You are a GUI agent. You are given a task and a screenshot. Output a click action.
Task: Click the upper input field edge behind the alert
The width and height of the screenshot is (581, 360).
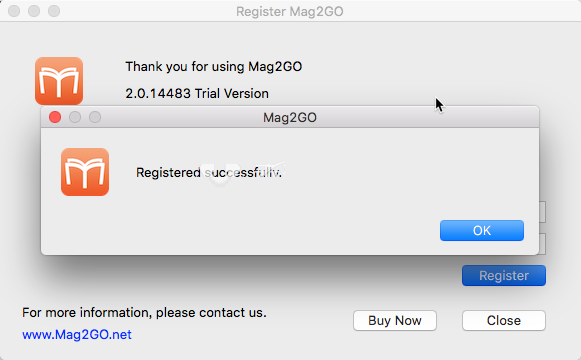[542, 212]
